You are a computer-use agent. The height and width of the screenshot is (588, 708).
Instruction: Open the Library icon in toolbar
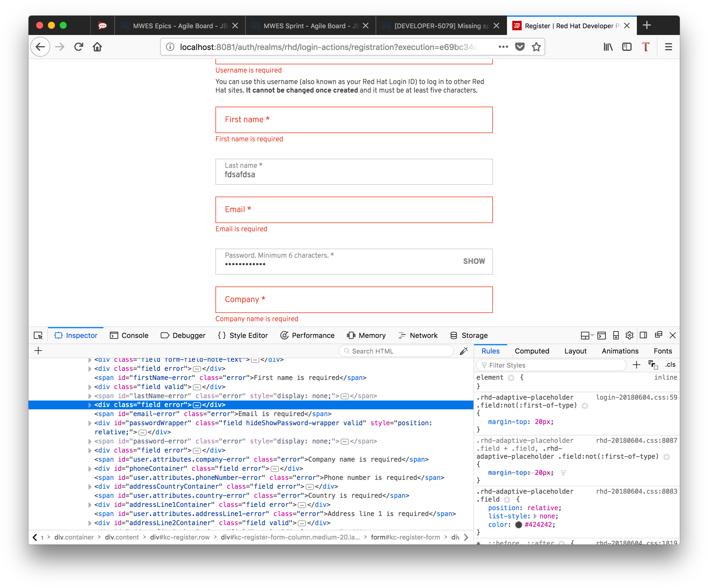[x=608, y=47]
